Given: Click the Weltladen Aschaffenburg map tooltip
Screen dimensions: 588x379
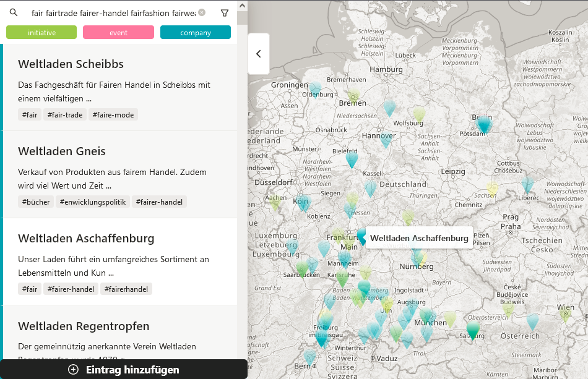Looking at the screenshot, I should (x=419, y=238).
